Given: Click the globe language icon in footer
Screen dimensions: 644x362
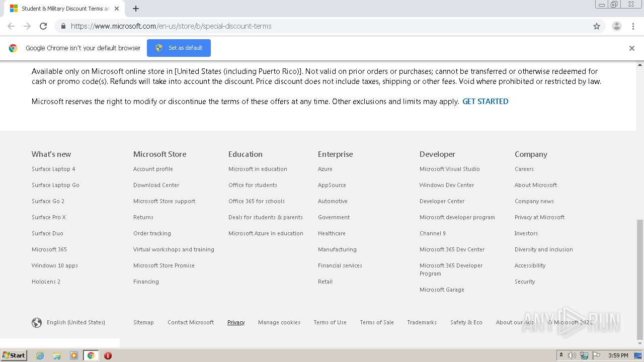Looking at the screenshot, I should click(x=37, y=323).
